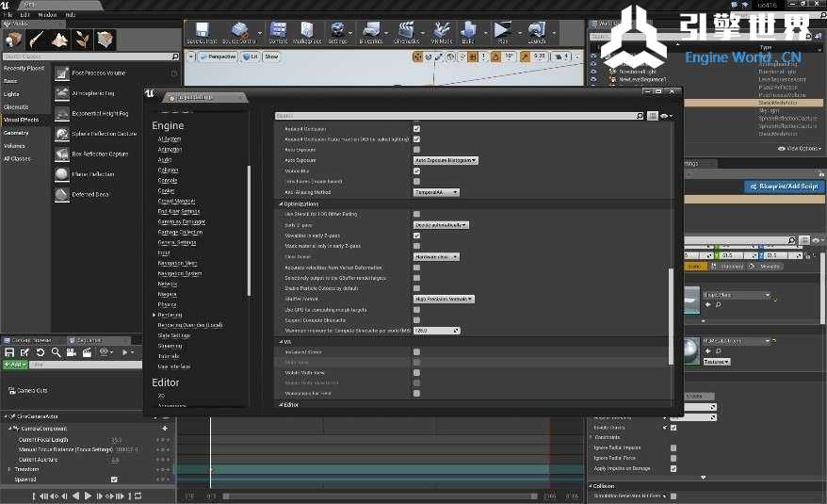Click the Lit view mode button
This screenshot has height=504, width=827.
(x=251, y=57)
